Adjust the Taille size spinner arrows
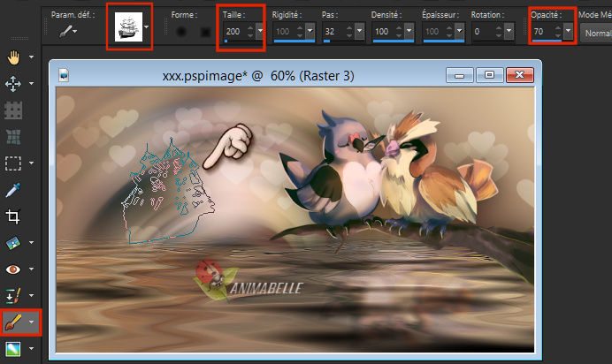This screenshot has width=612, height=364. [250, 31]
